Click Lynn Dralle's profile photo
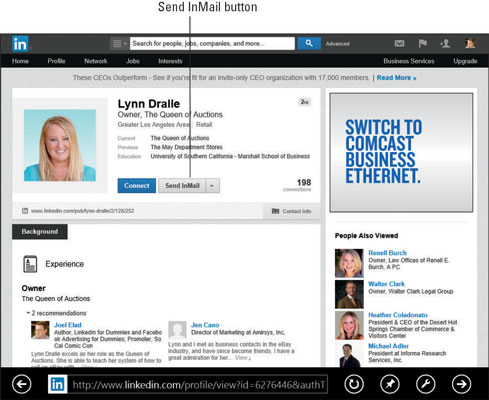This screenshot has width=489, height=400. click(60, 145)
